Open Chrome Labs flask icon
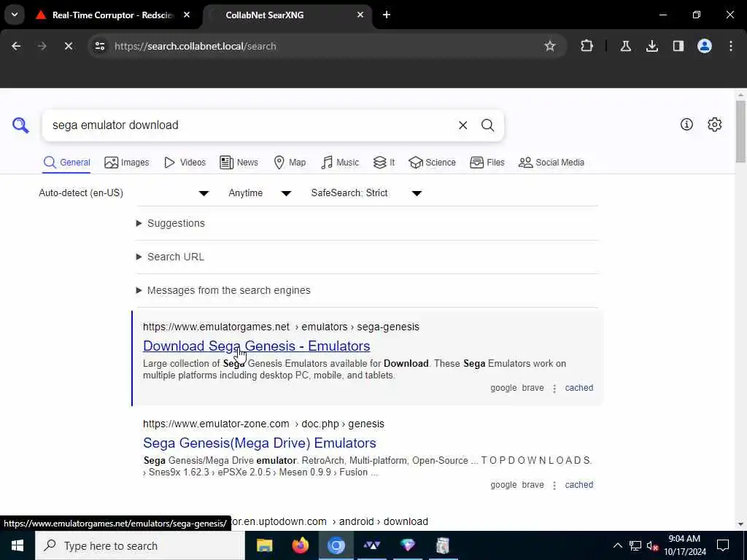The image size is (747, 560). 625,46
